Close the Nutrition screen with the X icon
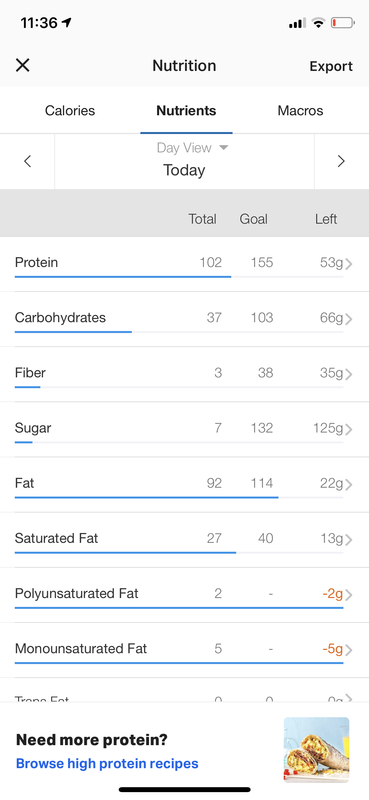The height and width of the screenshot is (800, 369). (x=23, y=65)
